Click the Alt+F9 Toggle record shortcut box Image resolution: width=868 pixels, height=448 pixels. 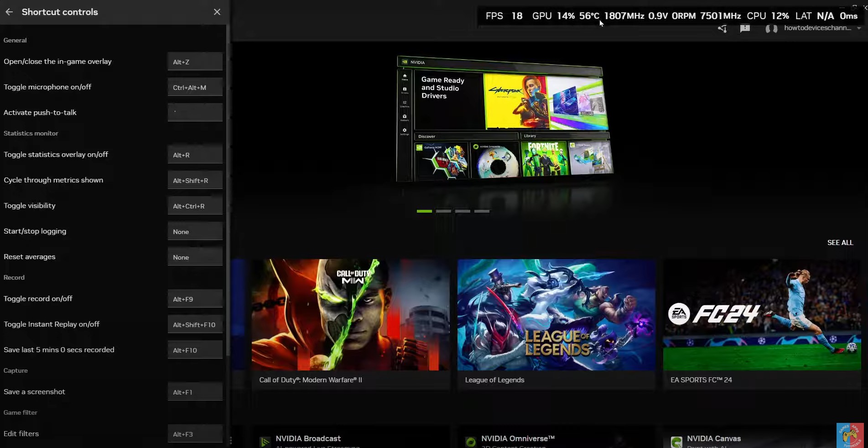click(195, 299)
